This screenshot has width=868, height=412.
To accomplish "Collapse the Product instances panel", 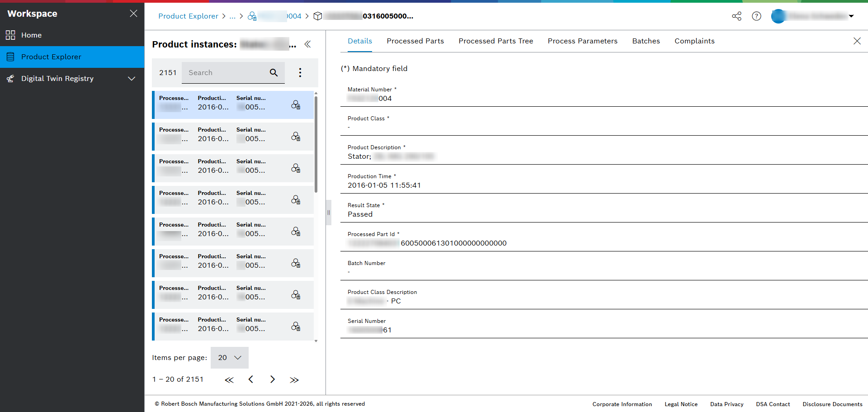I will (x=307, y=44).
